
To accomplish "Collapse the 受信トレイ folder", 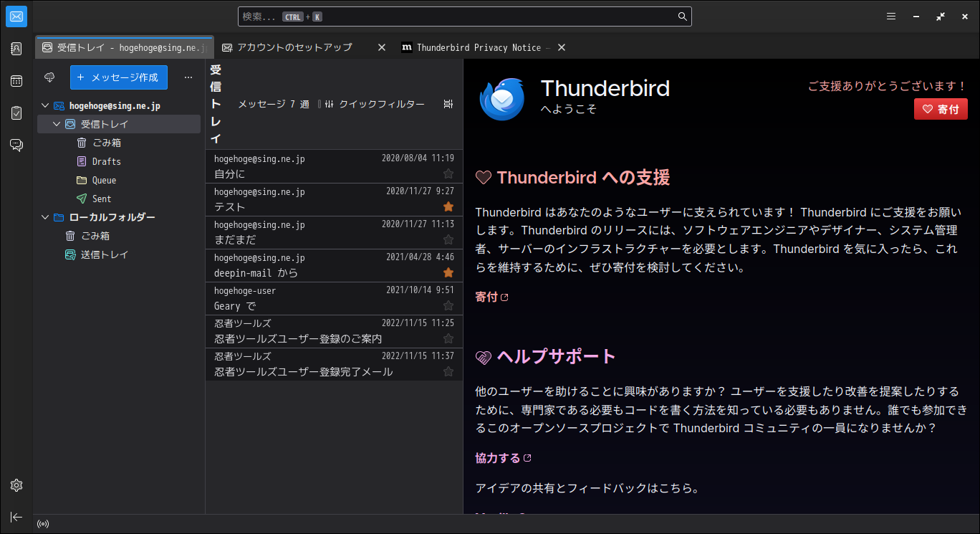I will pos(57,124).
